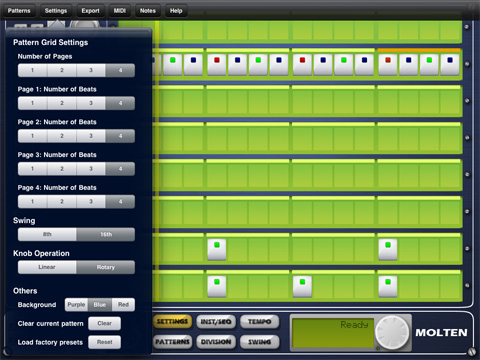Open the Notes menu

(148, 11)
